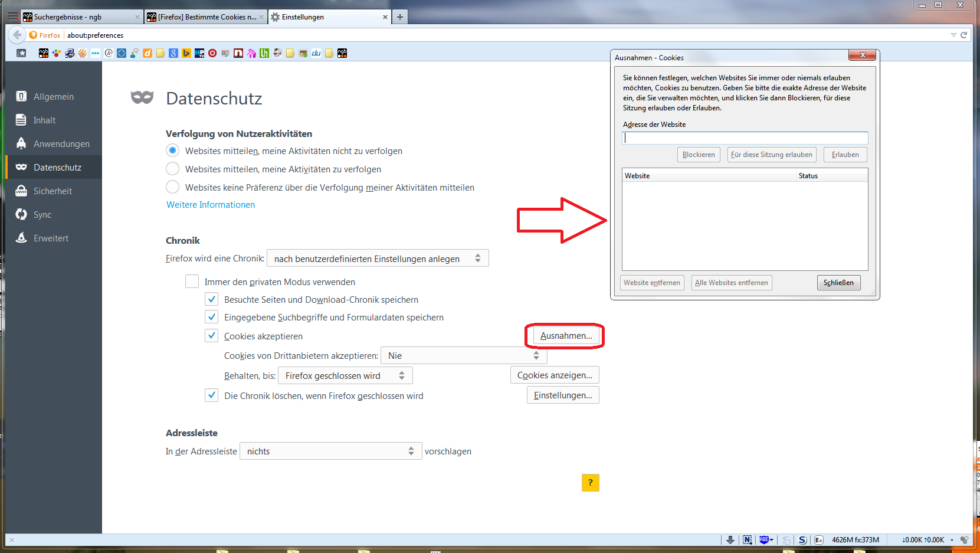Switch to the 'Suchergebnisse - ngb' tab

tap(80, 17)
